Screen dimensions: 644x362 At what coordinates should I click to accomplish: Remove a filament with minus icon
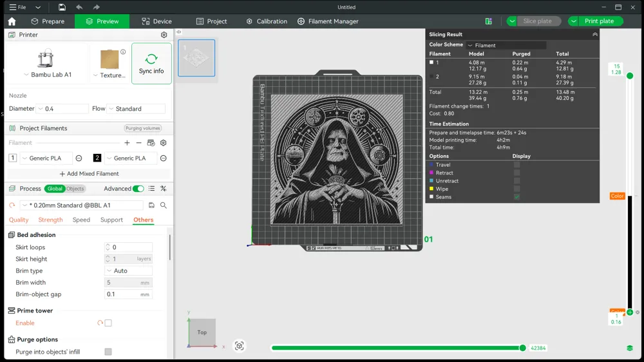pyautogui.click(x=139, y=142)
